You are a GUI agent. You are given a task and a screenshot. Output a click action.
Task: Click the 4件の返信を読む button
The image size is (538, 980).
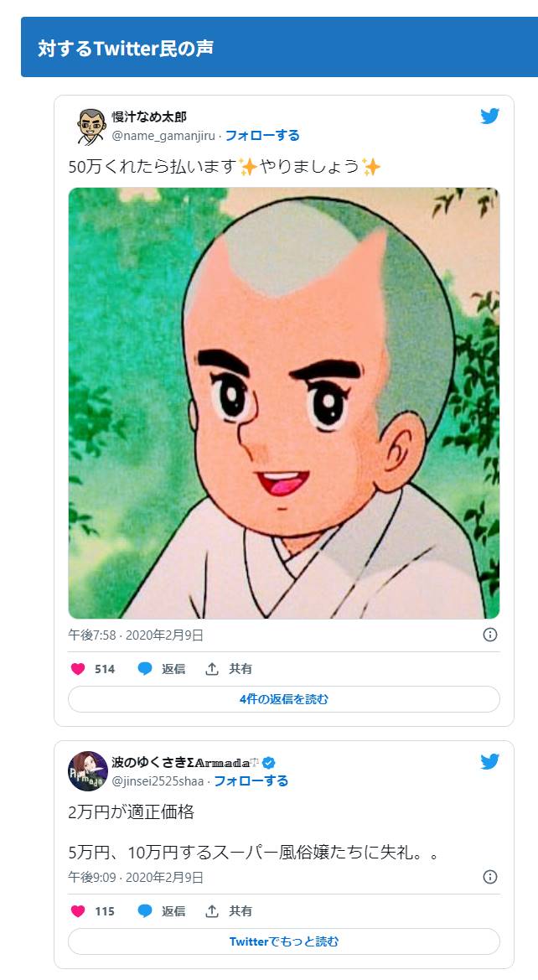tap(284, 699)
